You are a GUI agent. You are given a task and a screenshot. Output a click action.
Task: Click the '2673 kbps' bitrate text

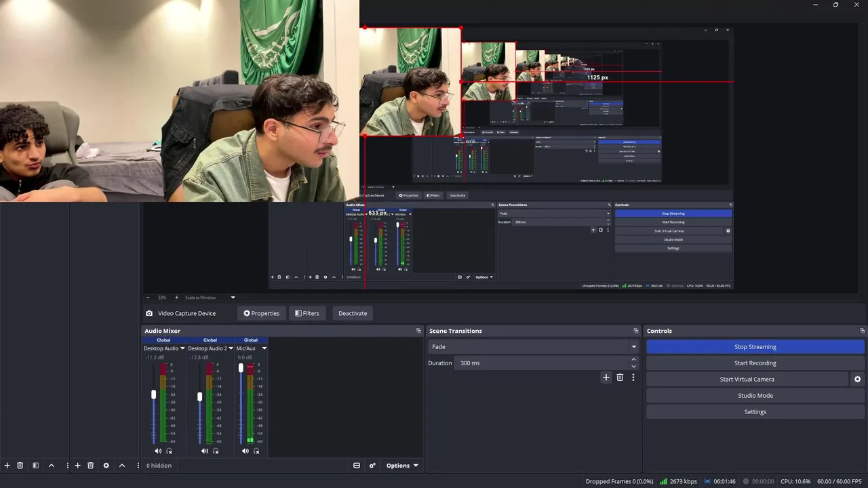(x=683, y=482)
